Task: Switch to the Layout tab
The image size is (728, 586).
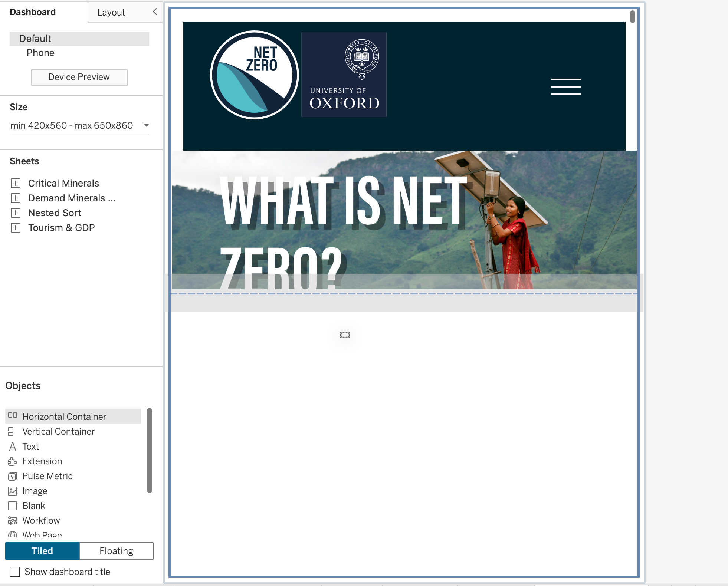Action: [x=111, y=12]
